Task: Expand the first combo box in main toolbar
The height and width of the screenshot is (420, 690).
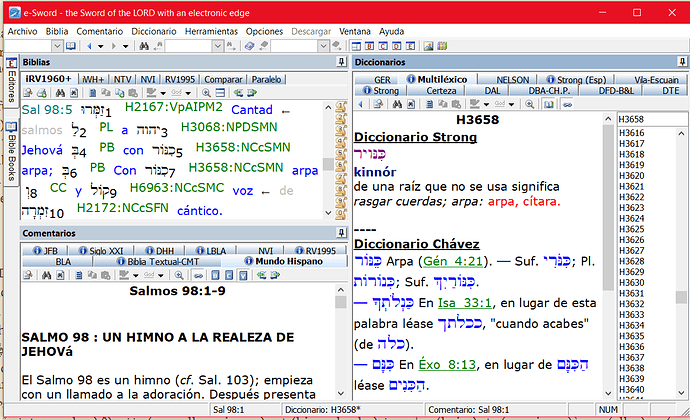Action: [x=57, y=46]
